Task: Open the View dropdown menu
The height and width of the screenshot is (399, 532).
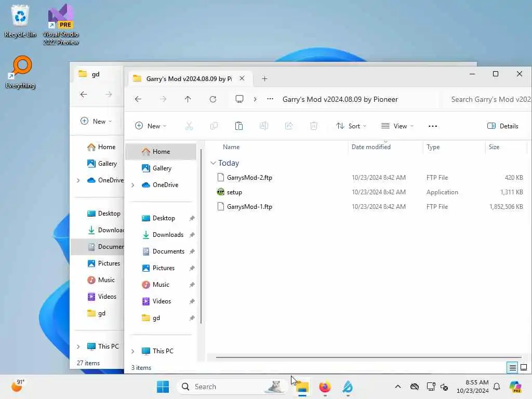Action: (397, 126)
